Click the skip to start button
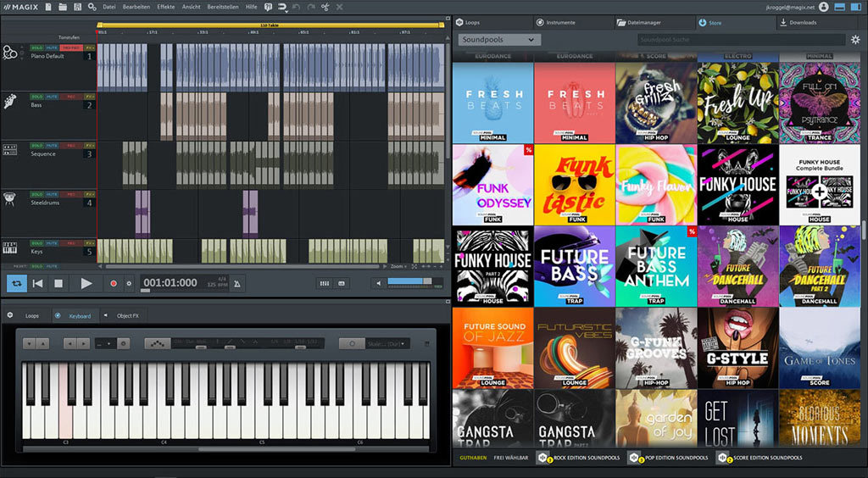This screenshot has width=868, height=478. pyautogui.click(x=37, y=283)
